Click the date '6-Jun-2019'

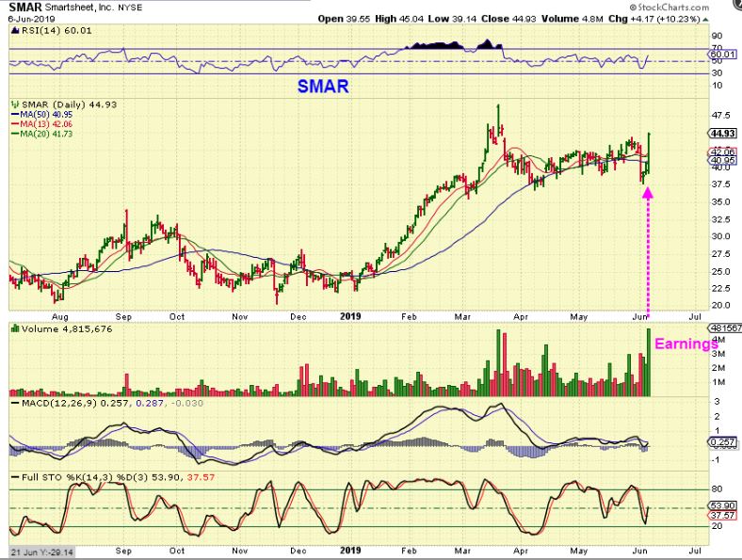click(32, 19)
